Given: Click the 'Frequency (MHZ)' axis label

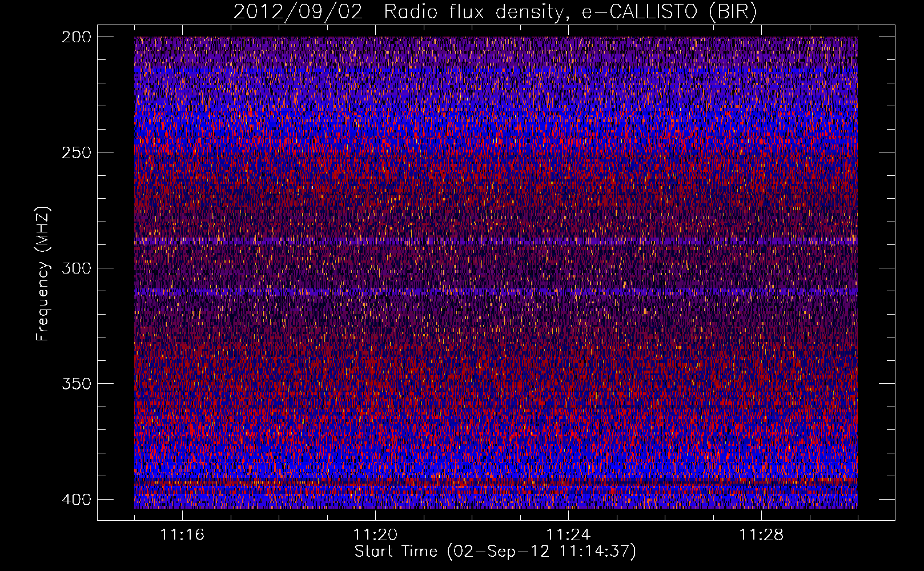Looking at the screenshot, I should [43, 274].
